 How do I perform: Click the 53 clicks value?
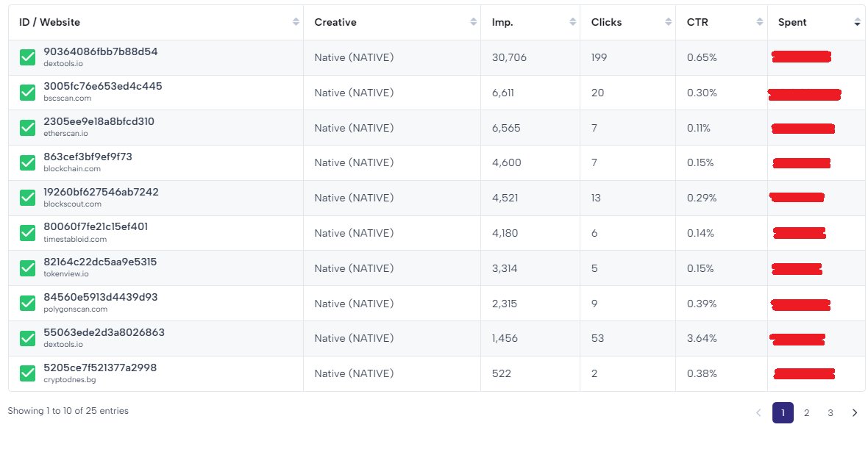pyautogui.click(x=597, y=338)
